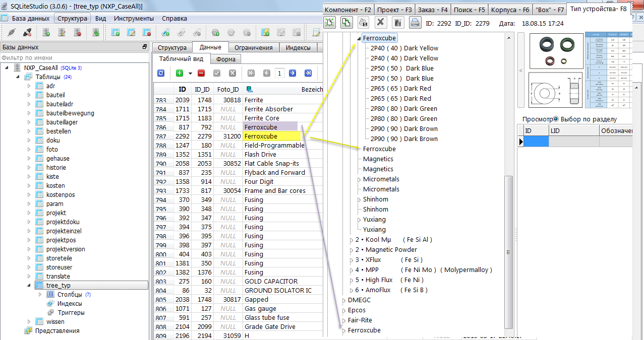The height and width of the screenshot is (340, 644).
Task: Click the remove database icon
Action: [x=78, y=33]
